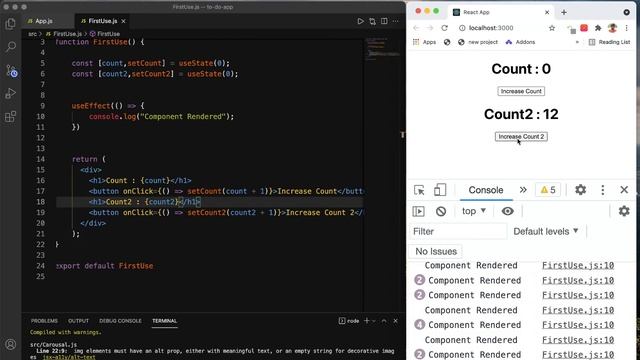This screenshot has height=360, width=640.
Task: Open DevTools settings gear in top bar
Action: point(580,190)
